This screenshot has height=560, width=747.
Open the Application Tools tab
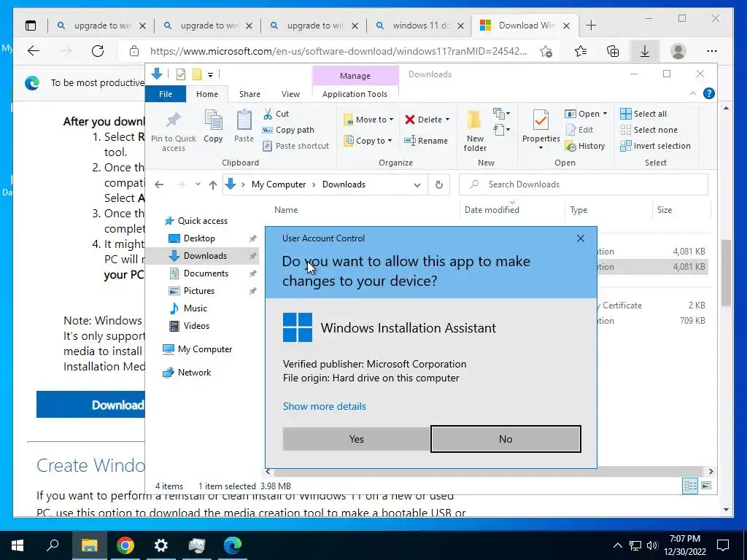click(x=355, y=94)
